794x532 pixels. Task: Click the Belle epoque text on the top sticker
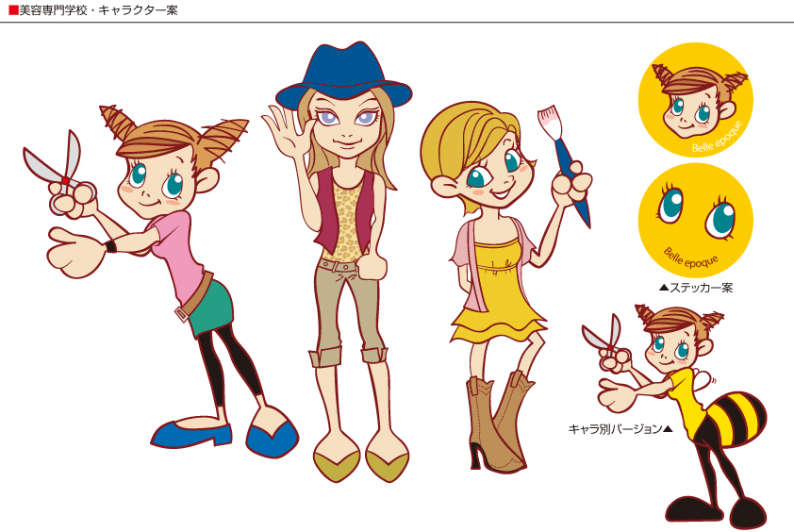(718, 138)
